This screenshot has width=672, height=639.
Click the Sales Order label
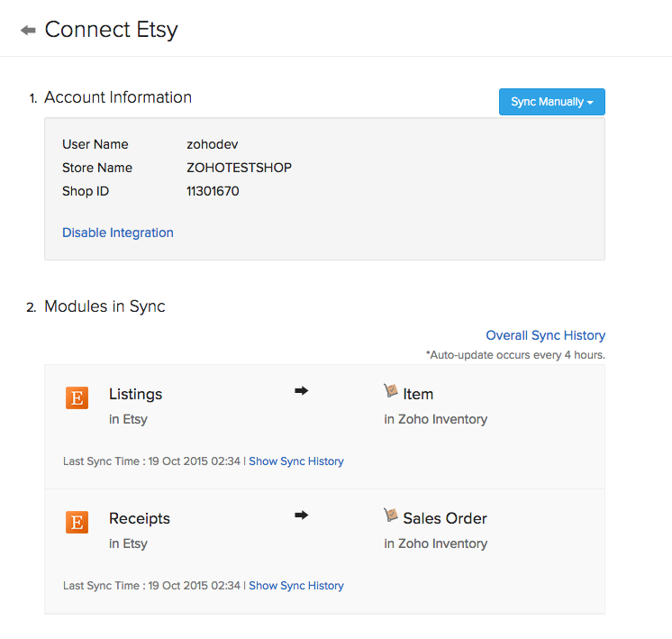[x=445, y=518]
